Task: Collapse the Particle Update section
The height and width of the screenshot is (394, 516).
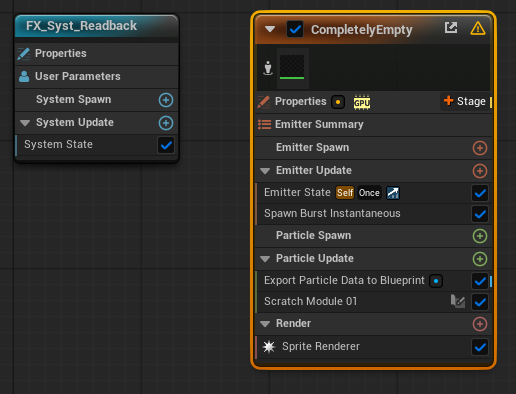Action: tap(265, 259)
